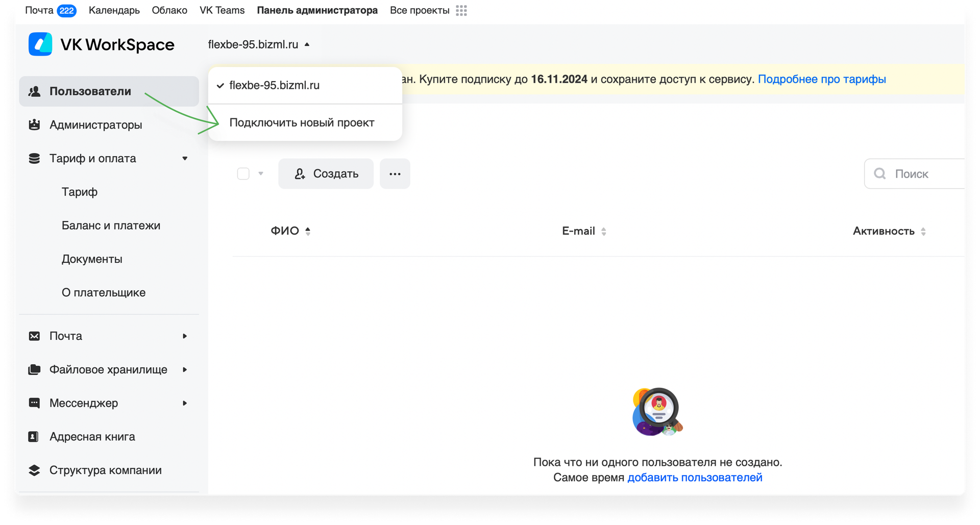Open the Мессенджер chat icon

click(34, 403)
